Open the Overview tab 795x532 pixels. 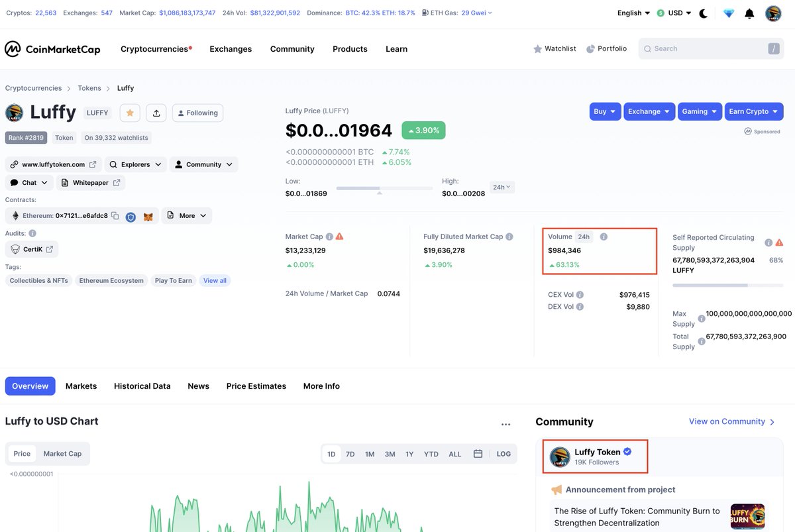30,386
